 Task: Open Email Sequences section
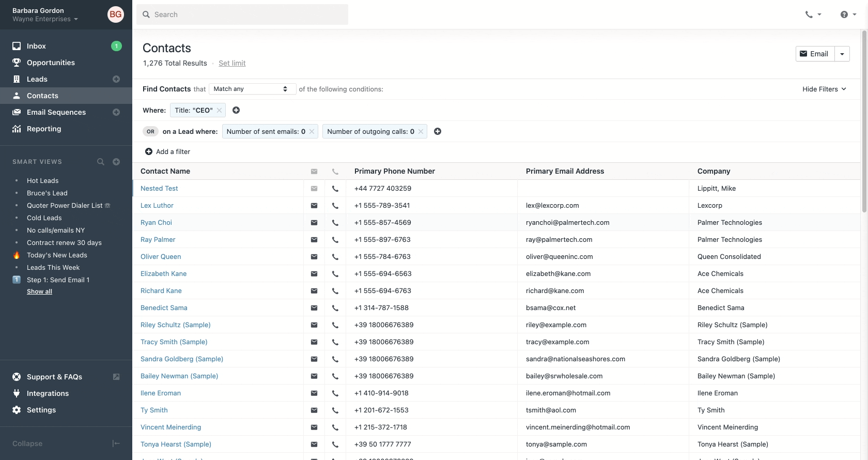[x=57, y=112]
